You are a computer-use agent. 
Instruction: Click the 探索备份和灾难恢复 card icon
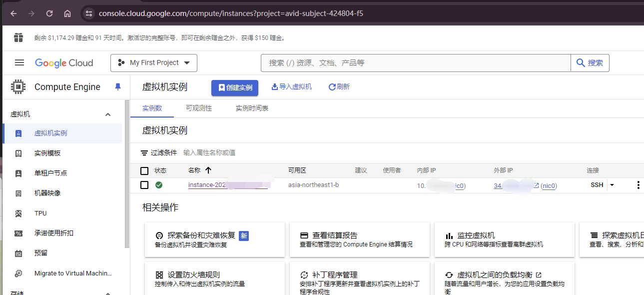[159, 235]
